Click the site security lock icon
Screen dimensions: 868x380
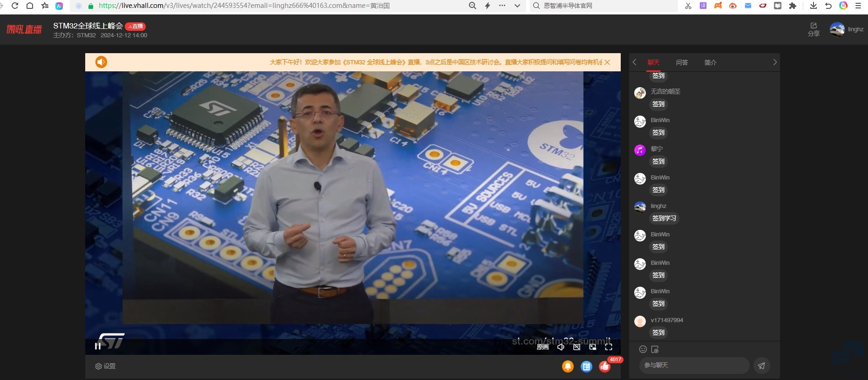[x=91, y=6]
